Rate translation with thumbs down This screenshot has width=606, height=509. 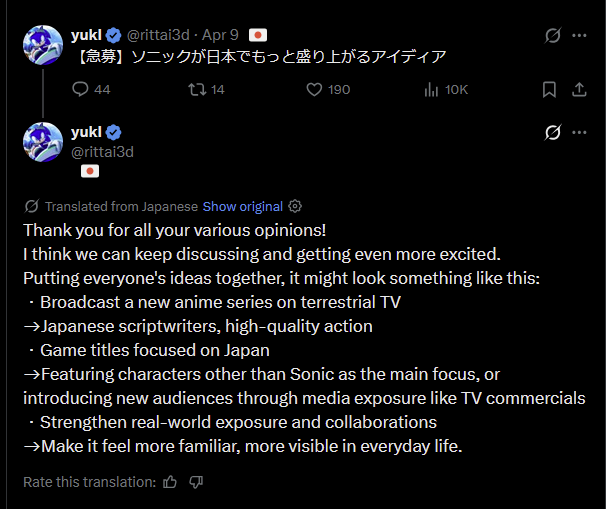(196, 482)
